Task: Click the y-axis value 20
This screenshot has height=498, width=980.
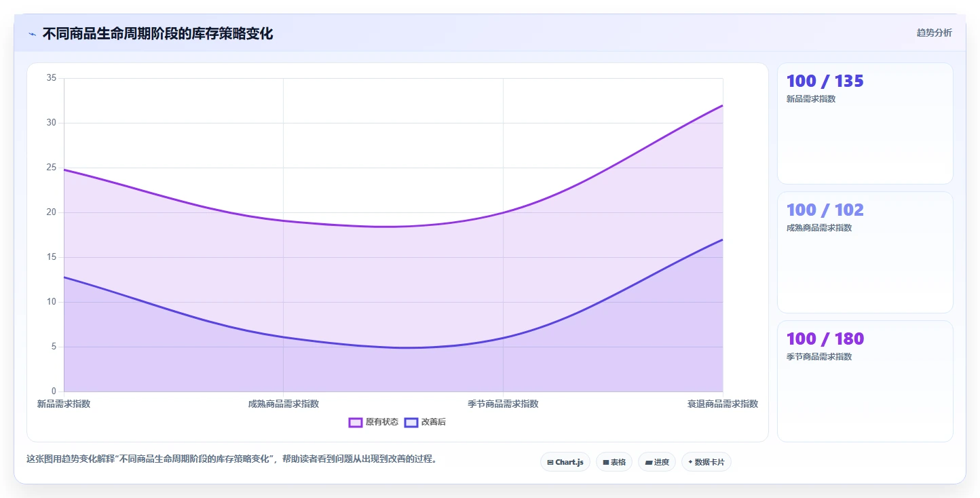Action: [52, 212]
